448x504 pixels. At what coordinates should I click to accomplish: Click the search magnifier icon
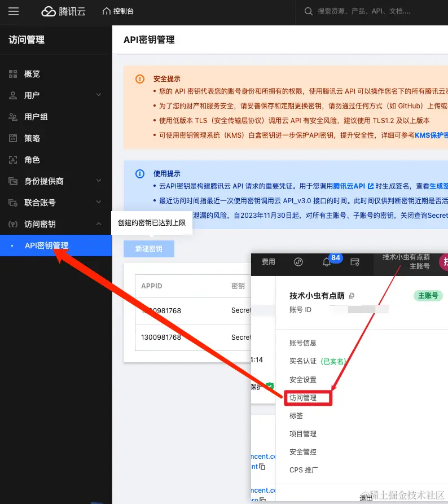click(308, 12)
